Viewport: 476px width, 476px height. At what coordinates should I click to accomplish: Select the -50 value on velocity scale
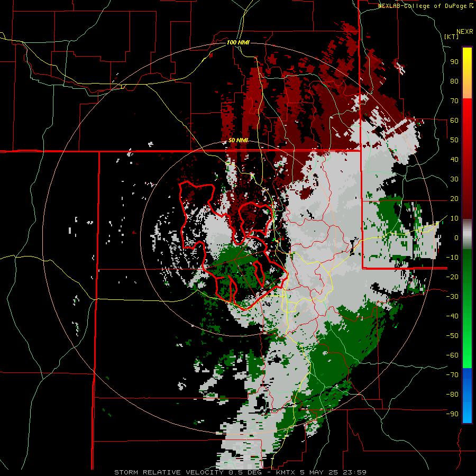452,335
